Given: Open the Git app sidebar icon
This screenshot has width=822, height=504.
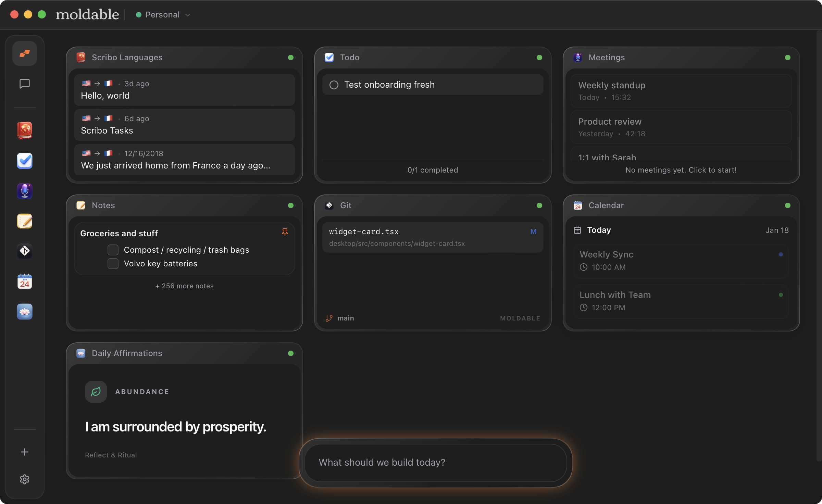Looking at the screenshot, I should click(x=25, y=251).
